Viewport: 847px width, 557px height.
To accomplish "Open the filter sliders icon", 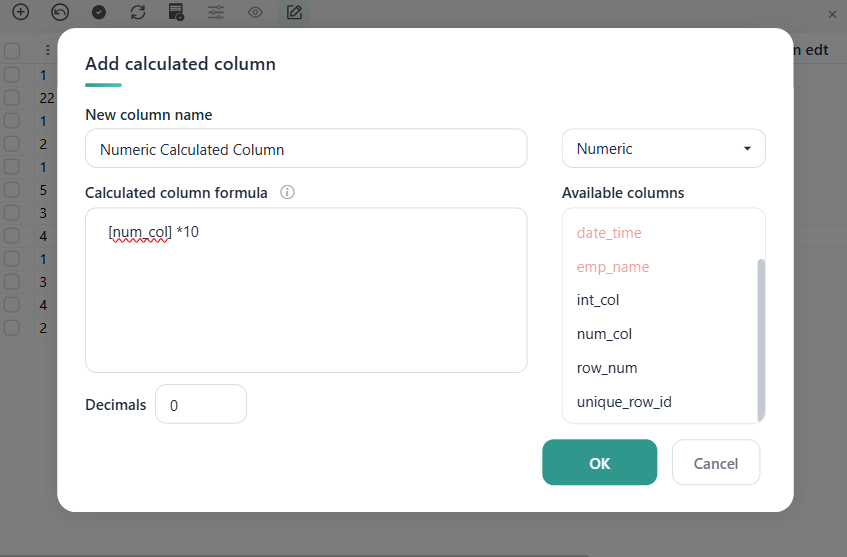I will point(216,12).
